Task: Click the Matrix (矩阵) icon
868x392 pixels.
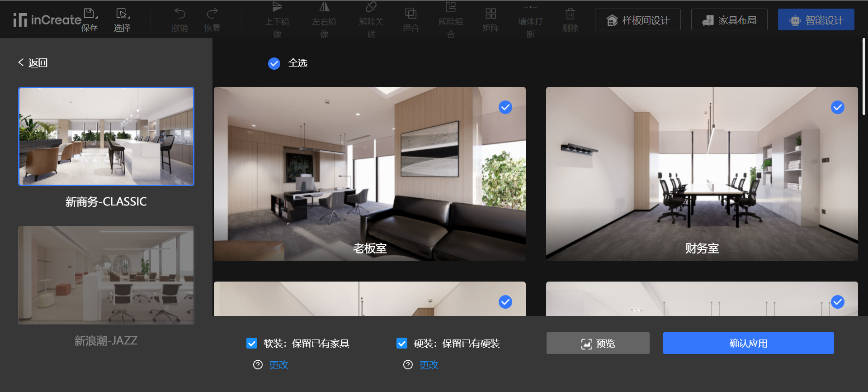Action: 491,13
